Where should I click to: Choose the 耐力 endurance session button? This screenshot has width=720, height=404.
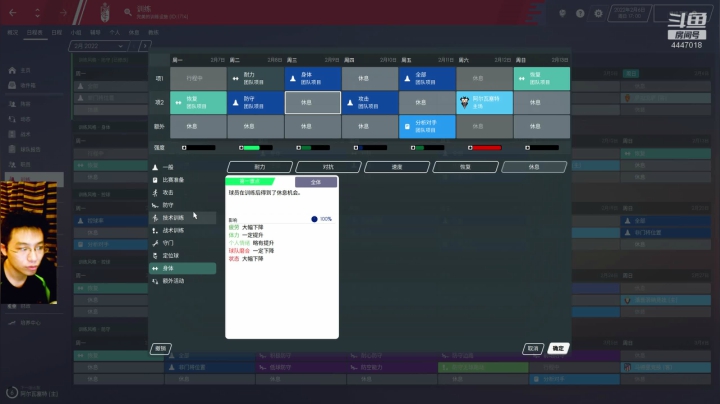click(x=260, y=167)
